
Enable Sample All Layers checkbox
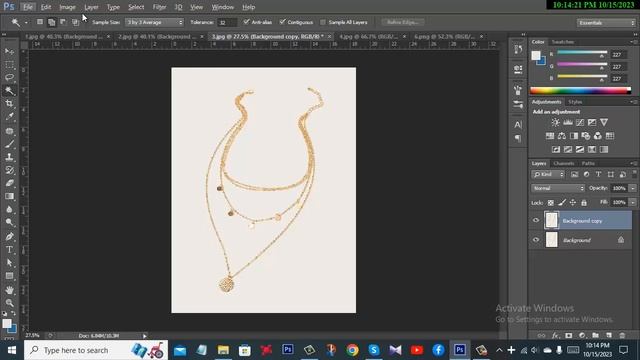click(323, 22)
